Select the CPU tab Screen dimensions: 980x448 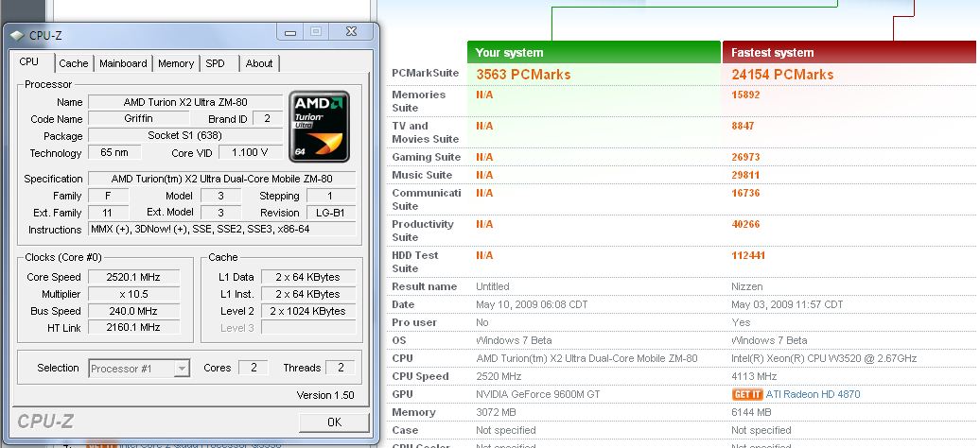[29, 61]
